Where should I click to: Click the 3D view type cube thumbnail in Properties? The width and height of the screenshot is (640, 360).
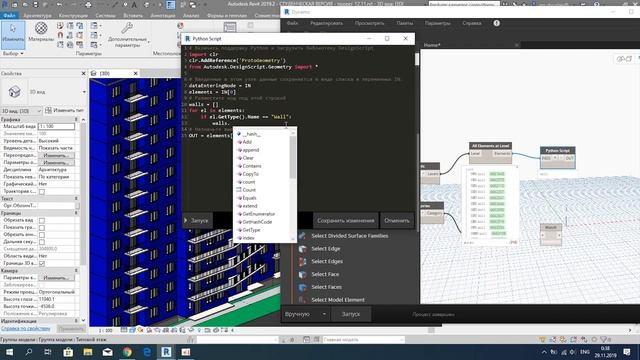[14, 92]
